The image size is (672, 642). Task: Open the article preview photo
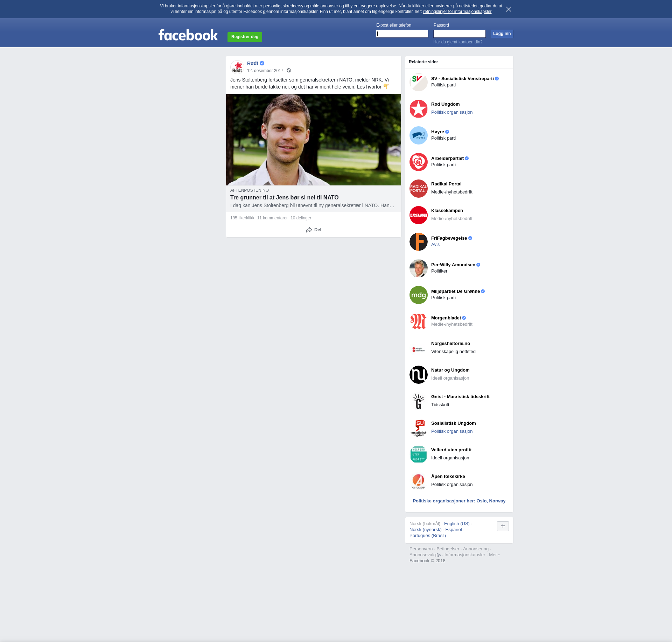click(314, 140)
